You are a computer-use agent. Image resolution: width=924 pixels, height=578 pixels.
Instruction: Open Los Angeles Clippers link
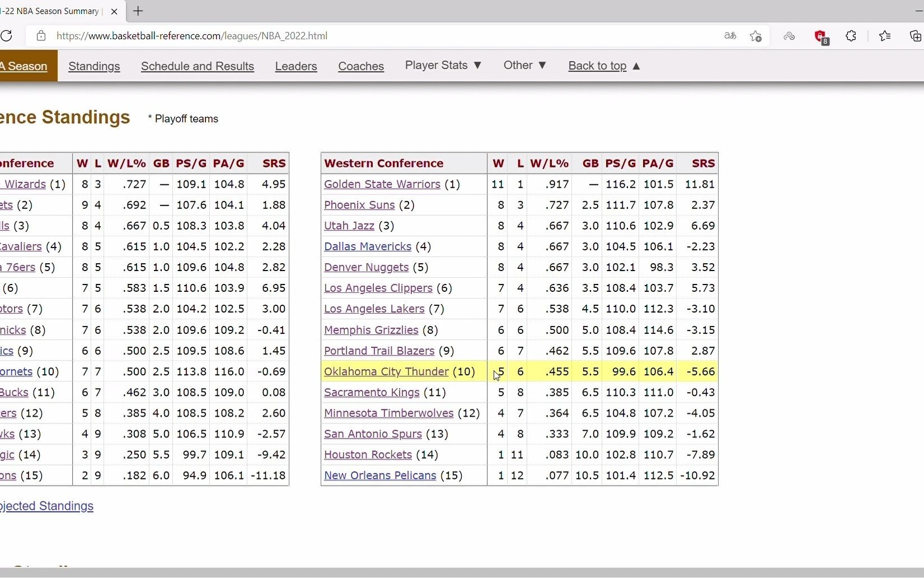tap(378, 288)
